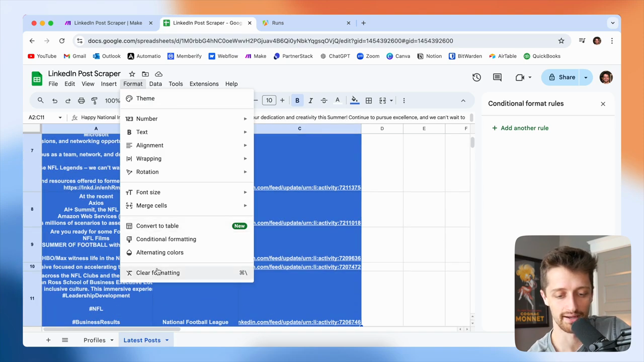Expand the merge cells type dropdown
Image resolution: width=644 pixels, height=362 pixels.
(391, 101)
